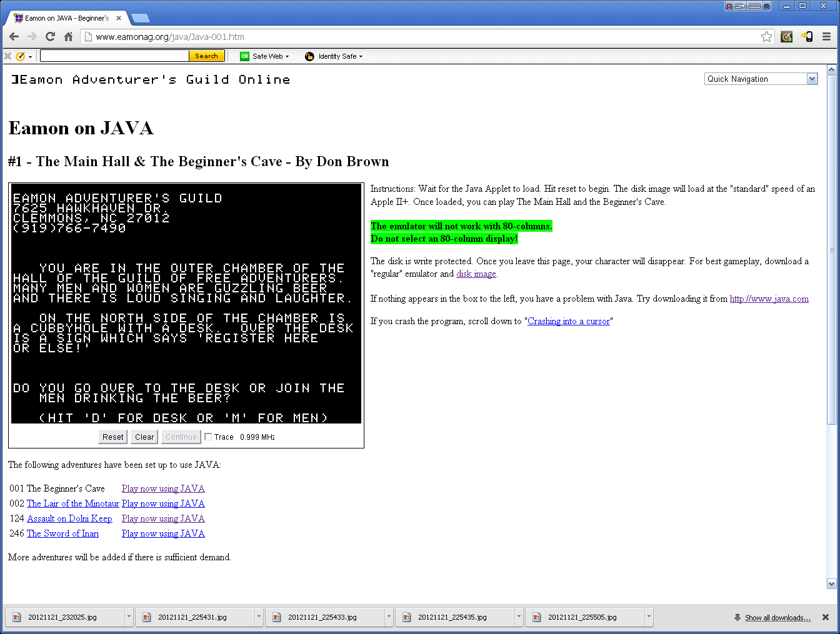The height and width of the screenshot is (634, 840).
Task: Click Show all downloads link
Action: point(777,618)
